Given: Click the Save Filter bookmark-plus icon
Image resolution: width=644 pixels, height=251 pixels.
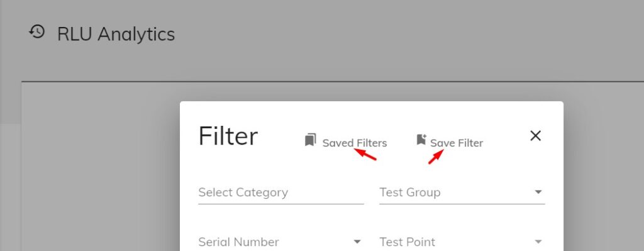Looking at the screenshot, I should 421,139.
